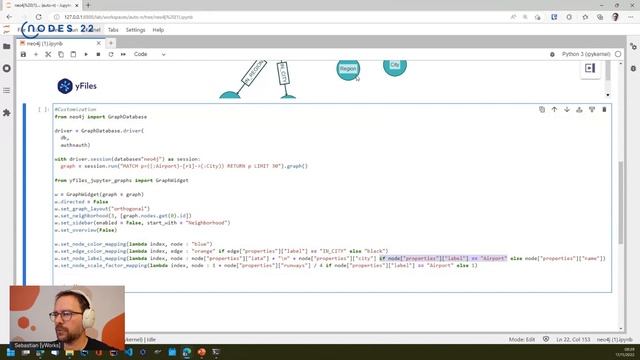This screenshot has height=360, width=640.
Task: Open the browser profile avatar
Action: pyautogui.click(x=616, y=17)
